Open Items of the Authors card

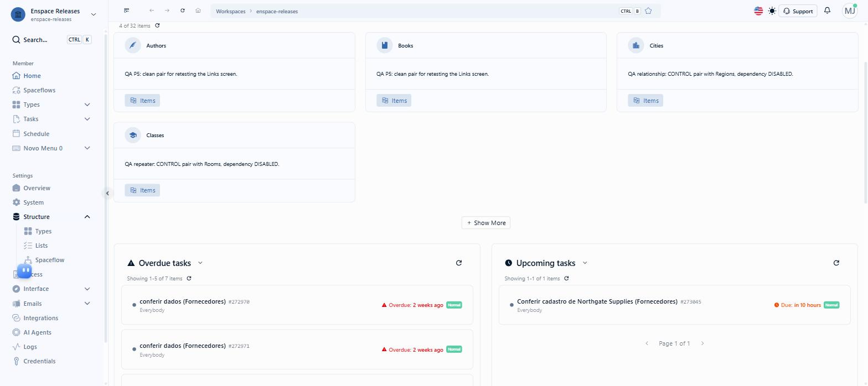tap(142, 101)
